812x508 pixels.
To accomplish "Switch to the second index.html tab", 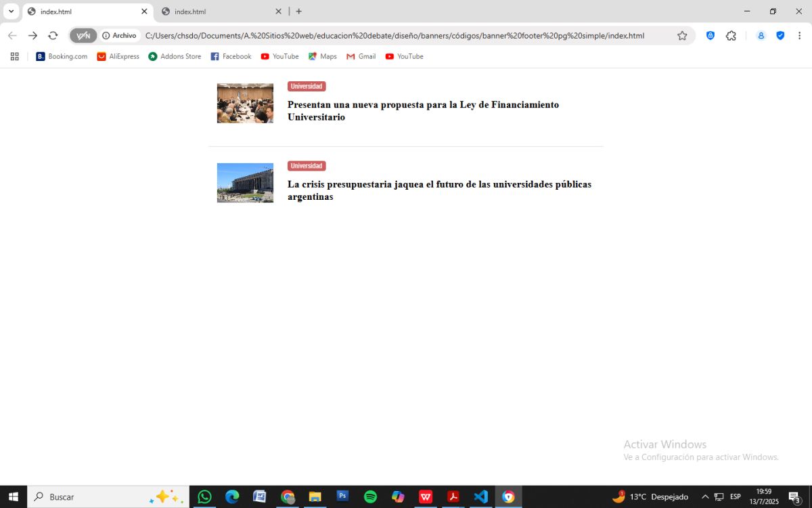I will 217,12.
